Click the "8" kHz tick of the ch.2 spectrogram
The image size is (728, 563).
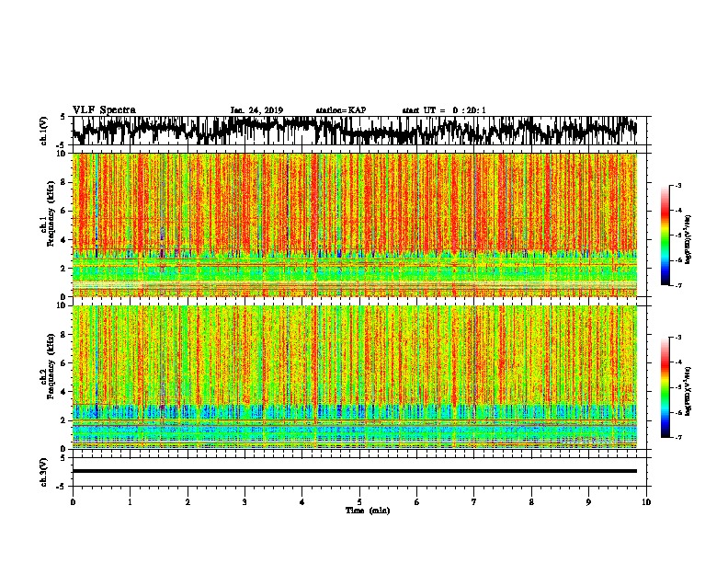tap(63, 335)
